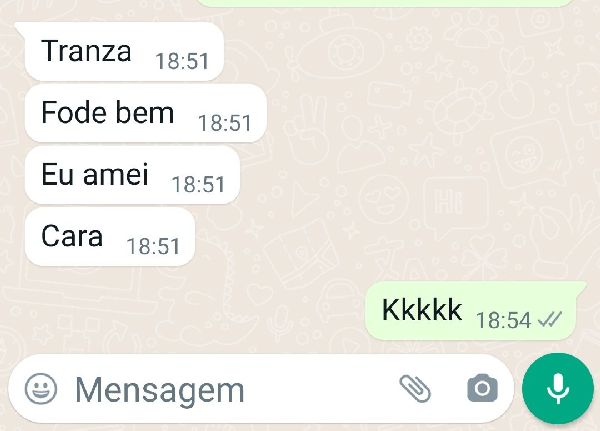The width and height of the screenshot is (600, 431).
Task: Tap the 18:51 timestamp beside Fode bem
Action: click(x=225, y=123)
